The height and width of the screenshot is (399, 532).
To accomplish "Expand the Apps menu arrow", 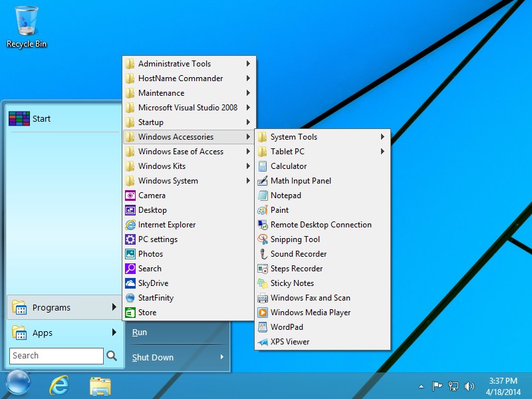I will point(114,332).
